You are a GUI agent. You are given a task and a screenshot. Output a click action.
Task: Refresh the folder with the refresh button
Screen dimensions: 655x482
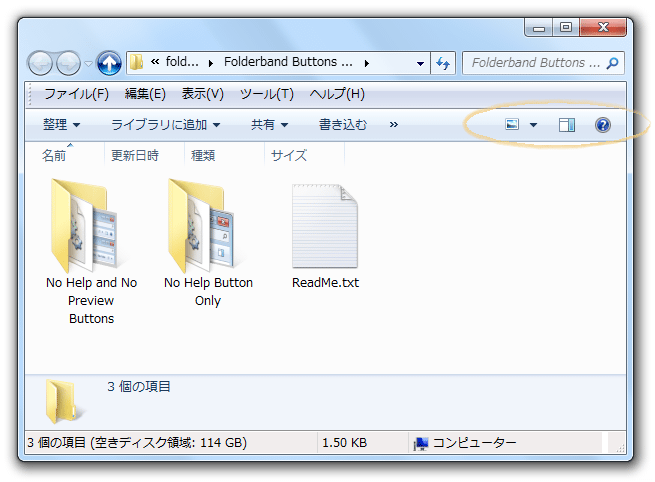[443, 63]
